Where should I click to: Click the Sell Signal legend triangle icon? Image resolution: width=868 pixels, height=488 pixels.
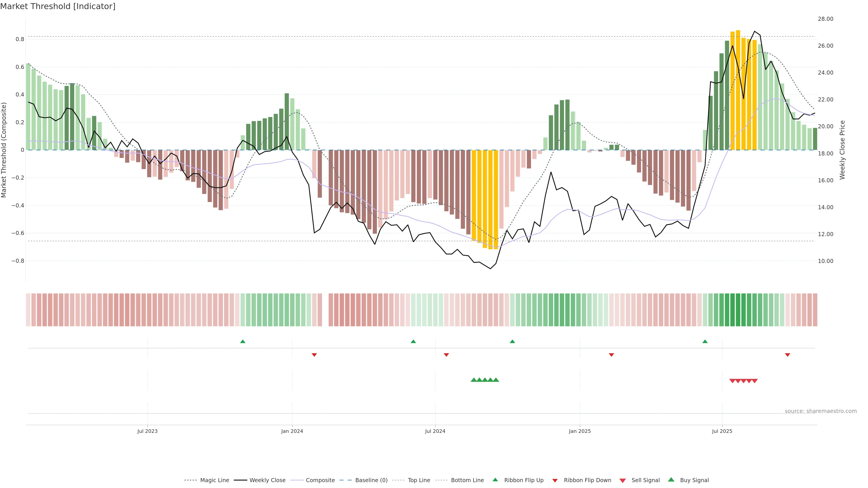click(x=622, y=480)
